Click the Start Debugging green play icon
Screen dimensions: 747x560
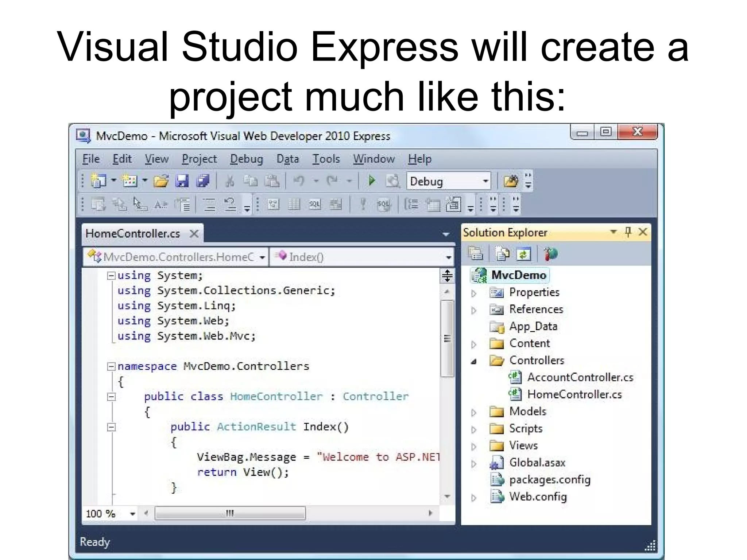coord(372,181)
